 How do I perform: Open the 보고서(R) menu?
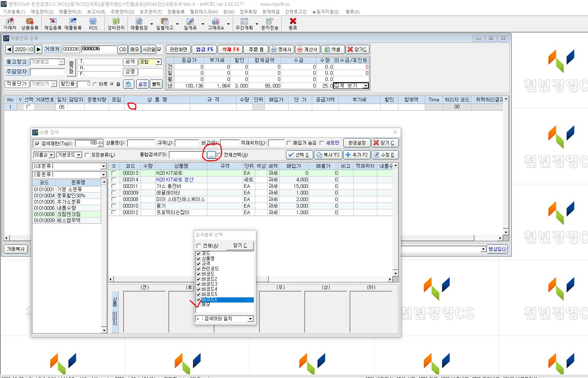96,12
